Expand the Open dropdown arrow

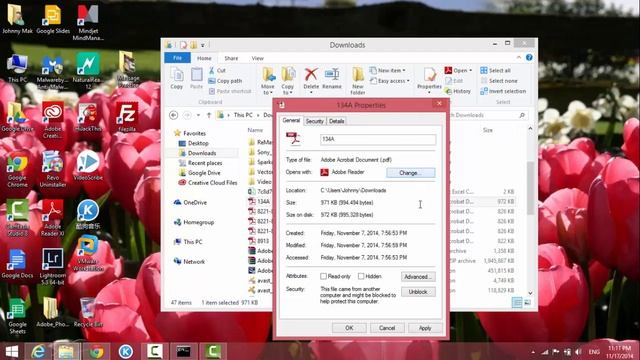471,70
